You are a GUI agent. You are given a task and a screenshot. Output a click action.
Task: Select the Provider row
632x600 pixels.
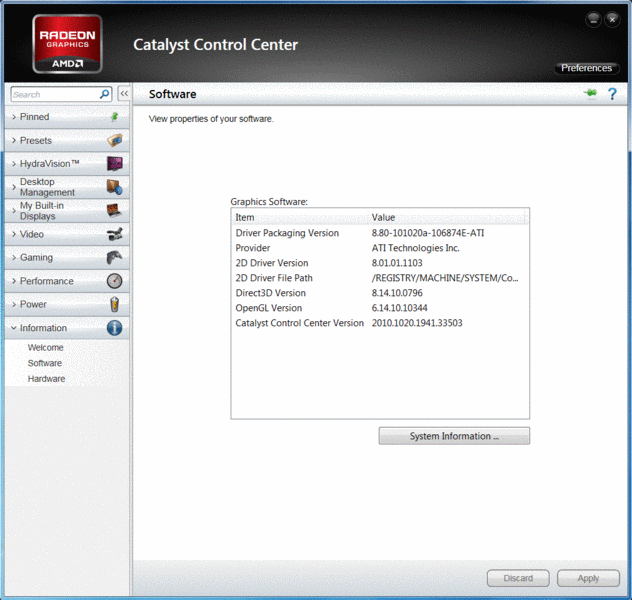pos(380,248)
